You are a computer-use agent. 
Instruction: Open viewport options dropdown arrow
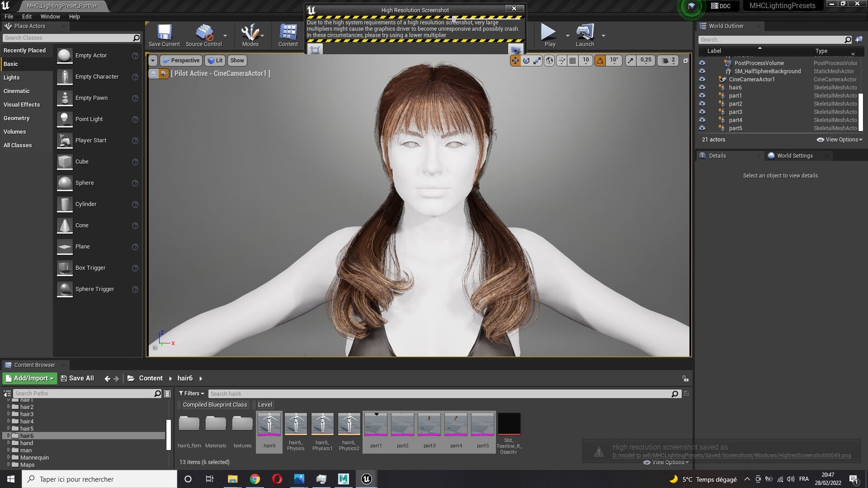coord(153,61)
